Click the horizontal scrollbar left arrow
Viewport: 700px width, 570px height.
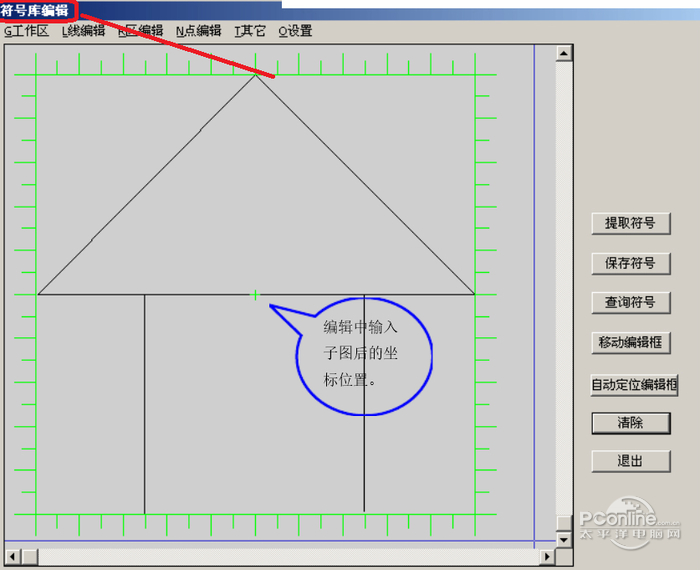pos(11,555)
